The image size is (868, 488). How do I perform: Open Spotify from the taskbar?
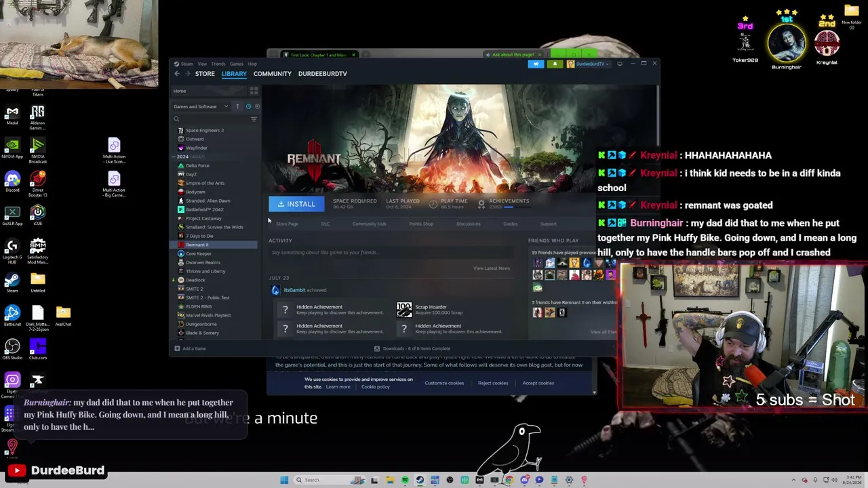click(x=405, y=480)
